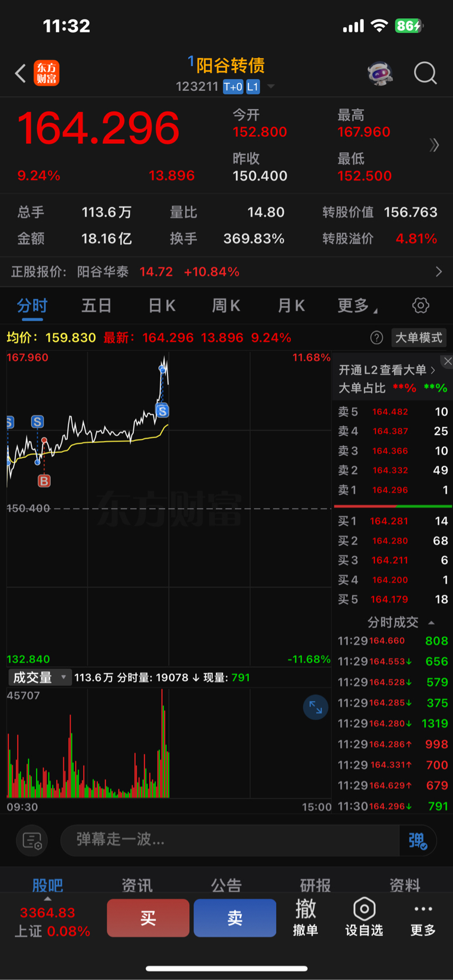453x980 pixels.
Task: Tap the 转股溢价 4.81% value
Action: pyautogui.click(x=416, y=238)
